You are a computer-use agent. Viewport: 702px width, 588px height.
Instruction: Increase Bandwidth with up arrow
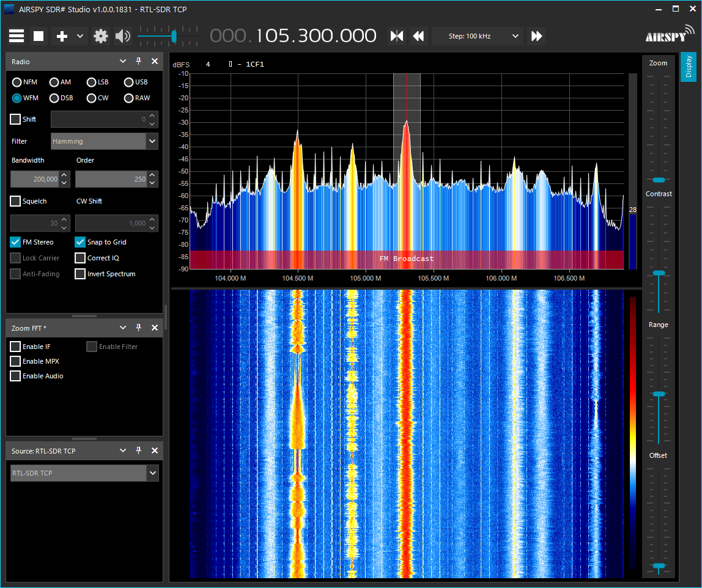(x=64, y=175)
